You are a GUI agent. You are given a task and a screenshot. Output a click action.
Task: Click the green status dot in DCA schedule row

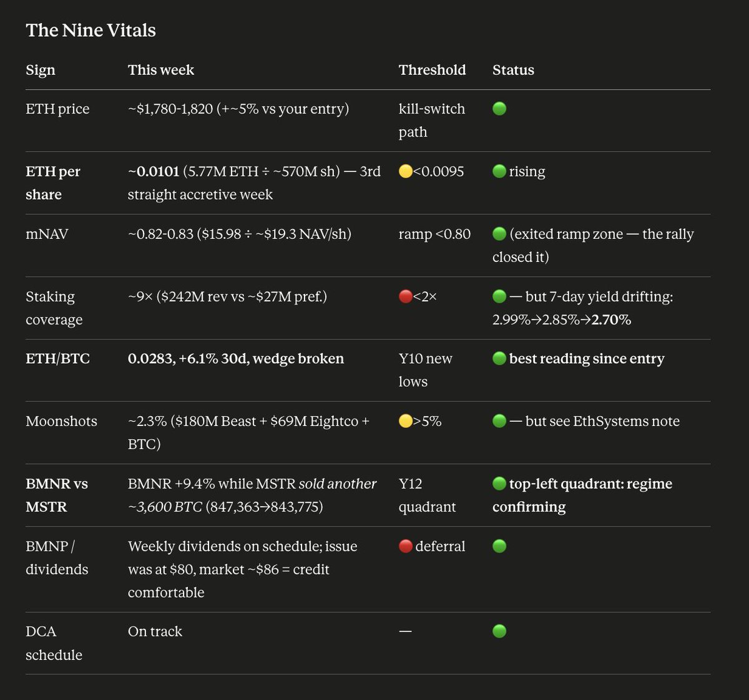(499, 631)
